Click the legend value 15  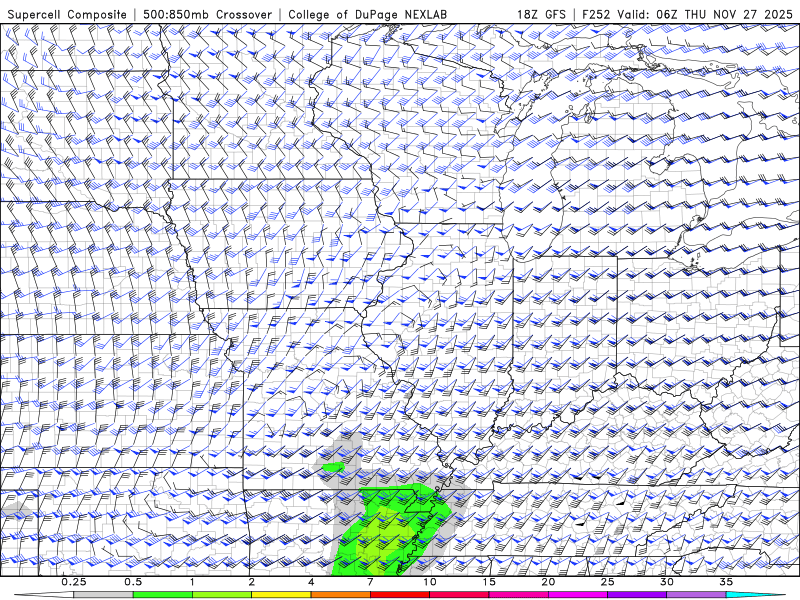pyautogui.click(x=489, y=582)
